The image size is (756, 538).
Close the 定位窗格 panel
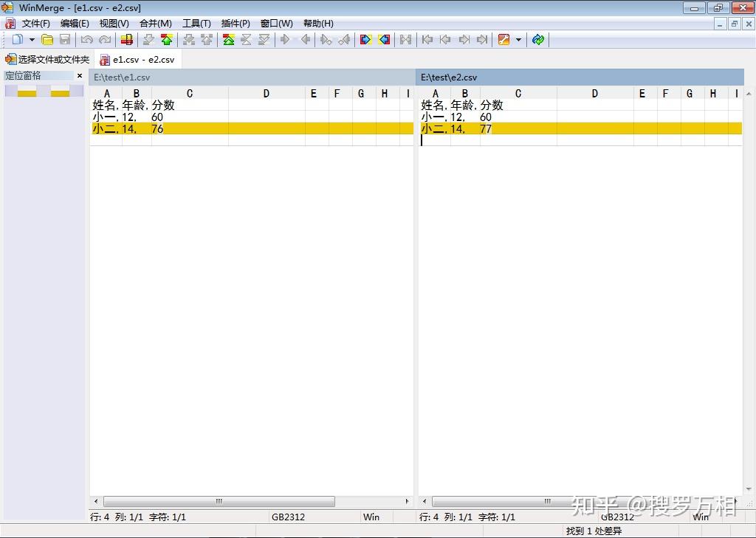click(80, 75)
